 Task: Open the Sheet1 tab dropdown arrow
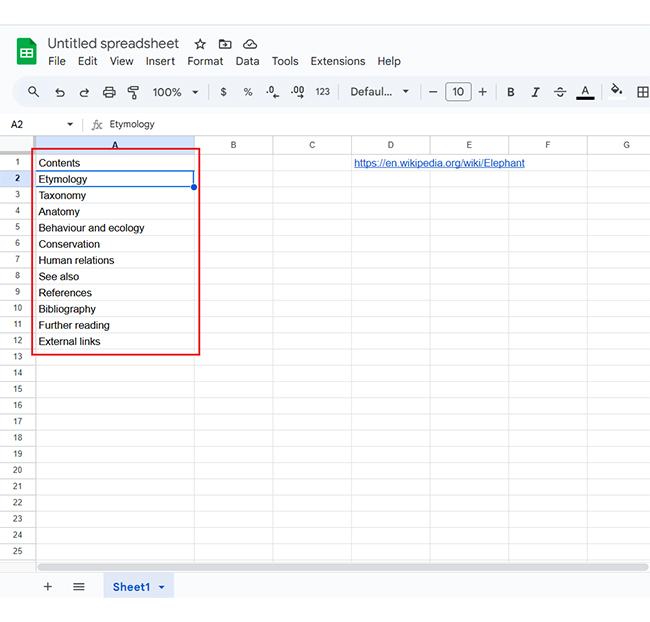[162, 587]
